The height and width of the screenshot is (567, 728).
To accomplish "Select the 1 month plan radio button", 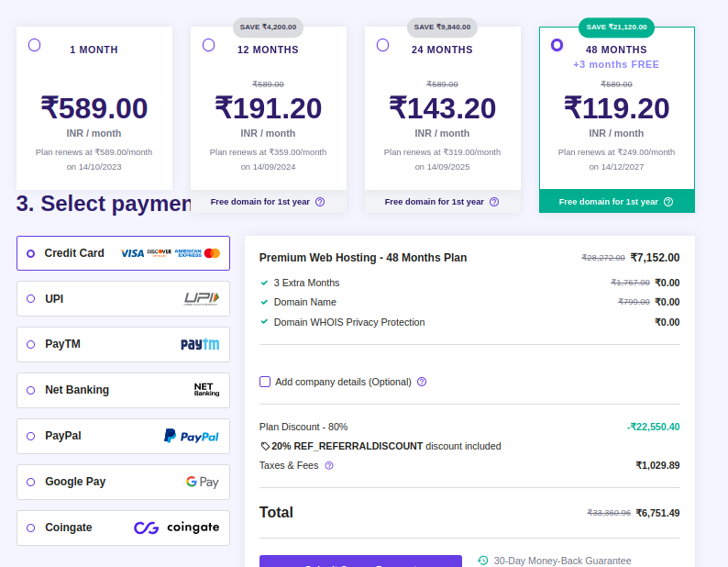I will (x=34, y=45).
